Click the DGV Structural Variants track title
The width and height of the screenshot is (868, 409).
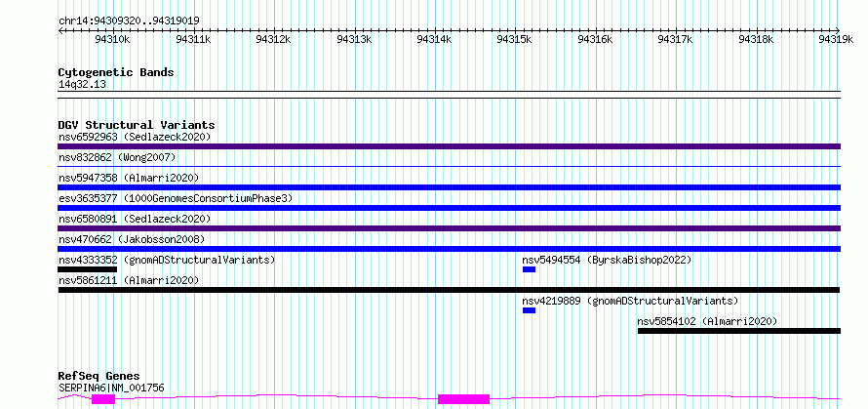click(137, 125)
